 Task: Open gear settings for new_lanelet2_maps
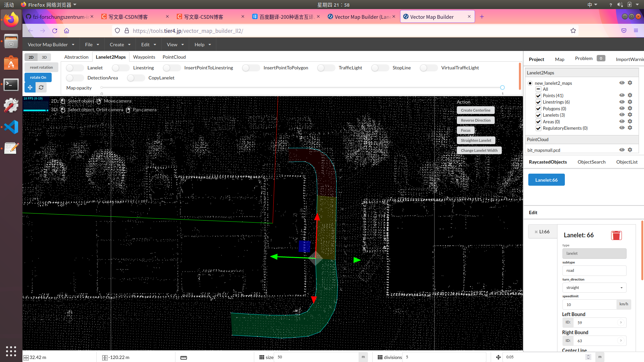630,83
